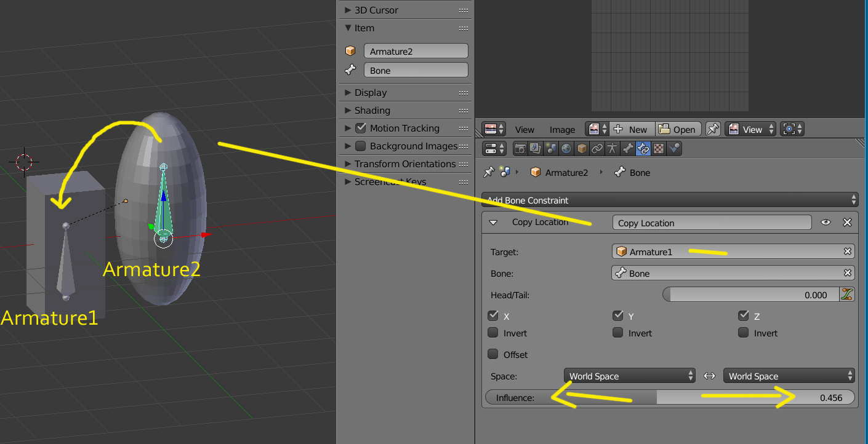Image resolution: width=868 pixels, height=444 pixels.
Task: Uncheck the Z axis checkbox
Action: (x=744, y=316)
